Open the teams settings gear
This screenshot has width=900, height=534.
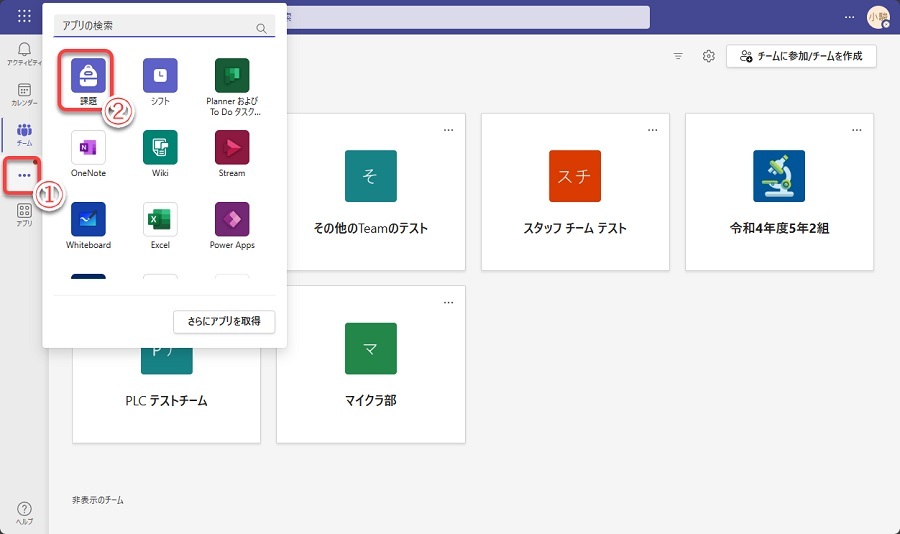click(x=708, y=56)
